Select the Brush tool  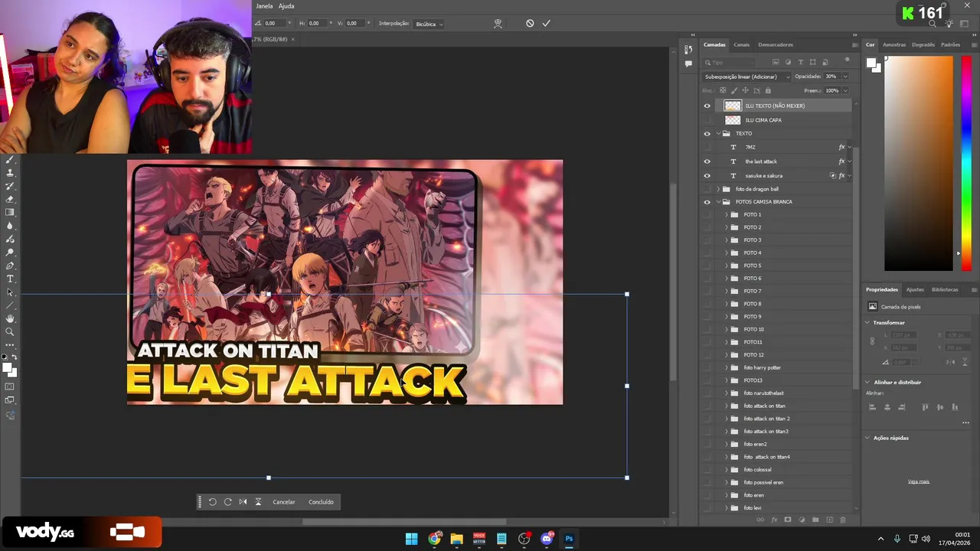point(10,159)
